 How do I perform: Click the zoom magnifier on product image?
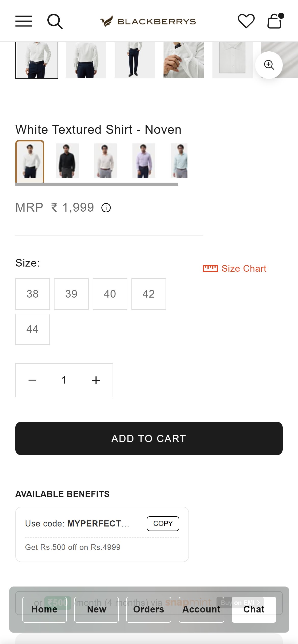coord(269,65)
